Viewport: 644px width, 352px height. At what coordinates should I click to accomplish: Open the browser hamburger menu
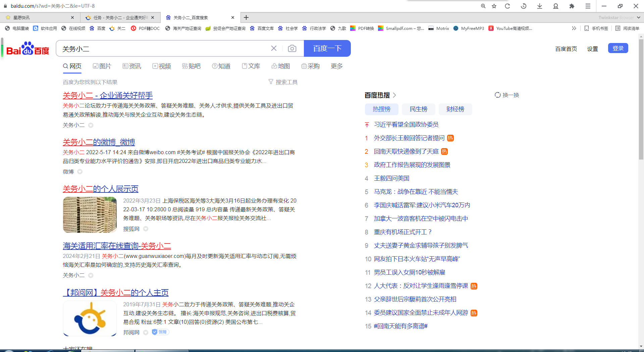tap(588, 6)
